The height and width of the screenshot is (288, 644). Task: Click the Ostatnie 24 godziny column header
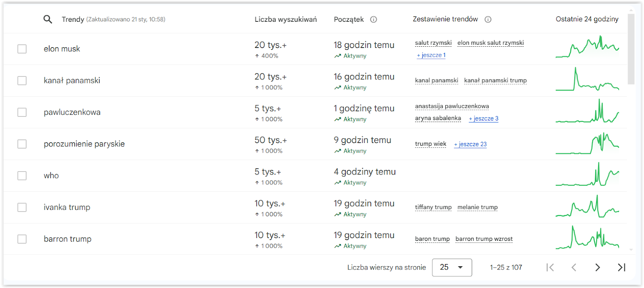click(587, 19)
